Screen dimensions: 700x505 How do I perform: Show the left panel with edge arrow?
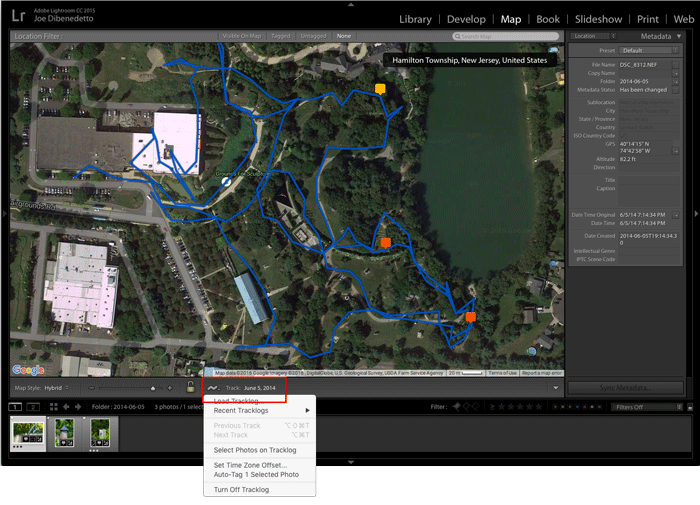4,214
